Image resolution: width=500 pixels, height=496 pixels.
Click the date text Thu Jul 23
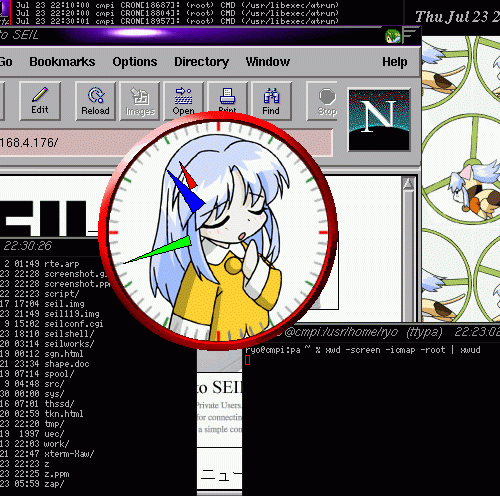pyautogui.click(x=452, y=17)
